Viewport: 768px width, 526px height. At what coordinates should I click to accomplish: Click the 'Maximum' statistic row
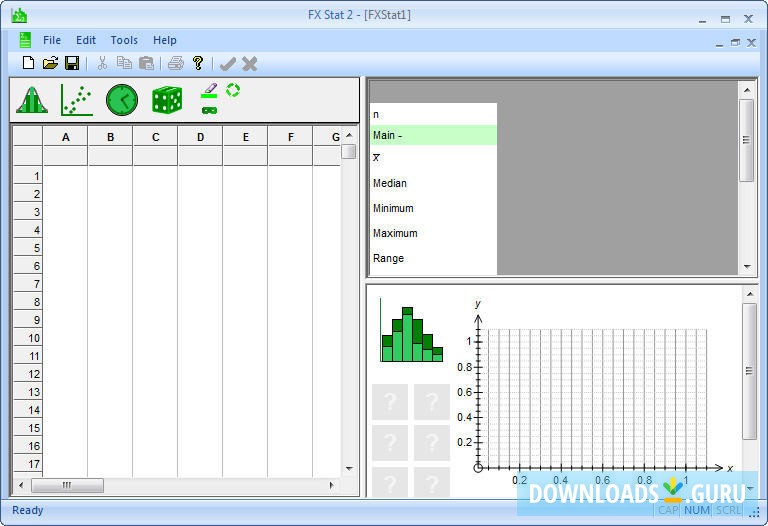coord(433,233)
